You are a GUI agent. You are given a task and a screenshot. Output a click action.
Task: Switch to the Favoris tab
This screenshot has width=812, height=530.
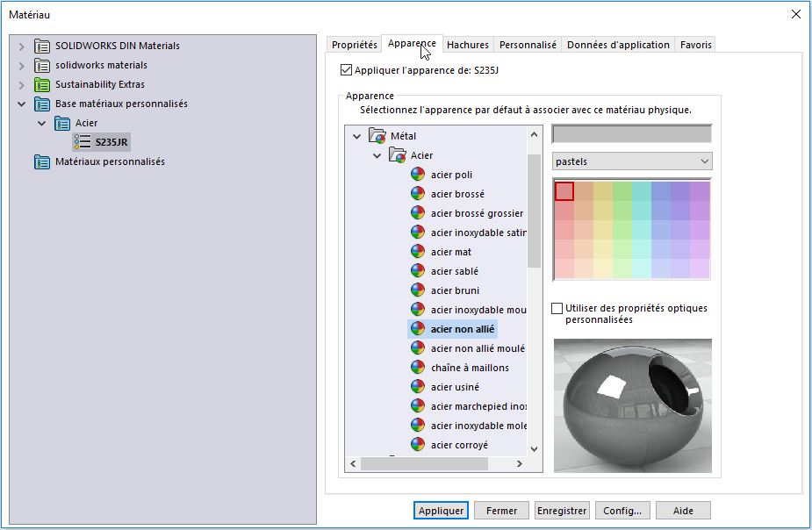(695, 45)
